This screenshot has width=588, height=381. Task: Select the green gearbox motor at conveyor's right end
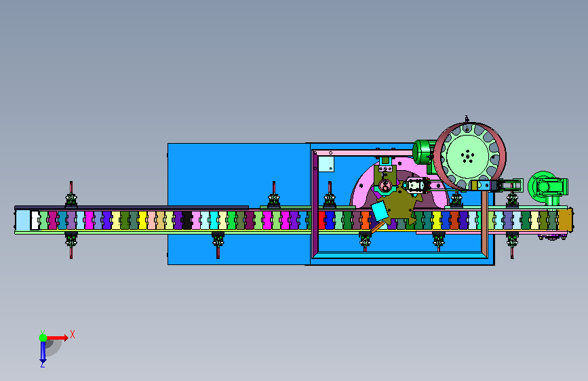[548, 188]
